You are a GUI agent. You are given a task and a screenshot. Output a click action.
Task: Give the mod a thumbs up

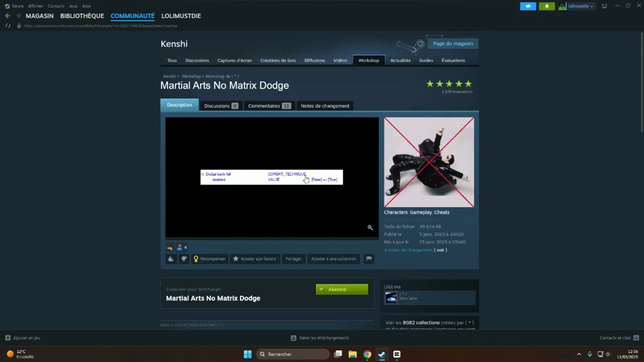pos(171,259)
